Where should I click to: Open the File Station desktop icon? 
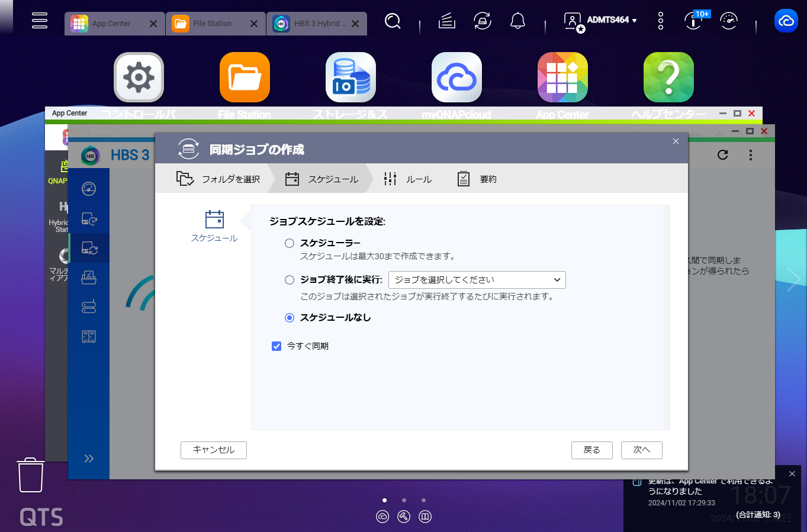[245, 78]
